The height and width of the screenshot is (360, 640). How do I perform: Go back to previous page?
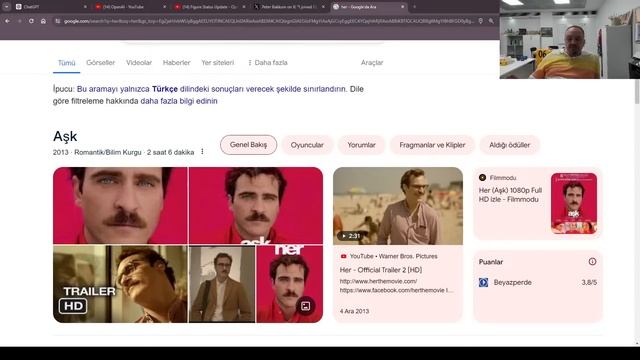click(8, 21)
